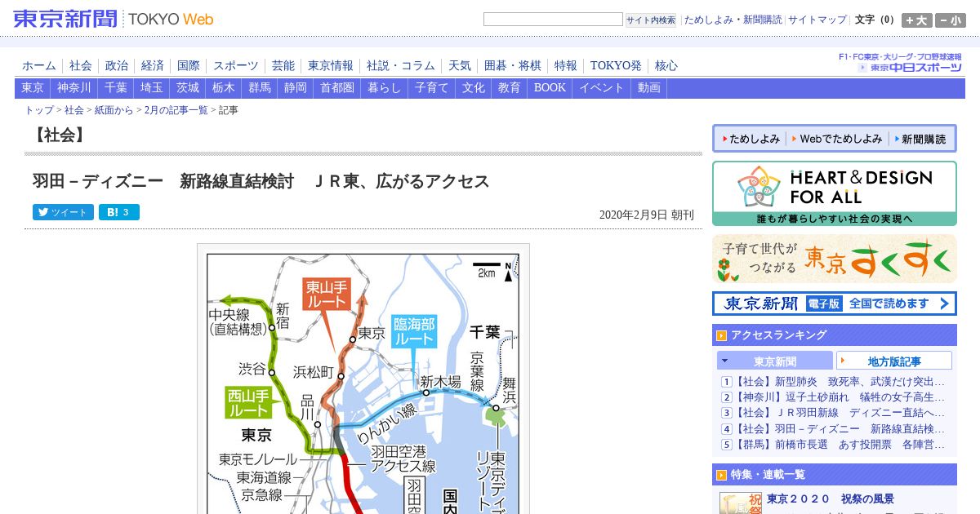Open ためしよみ・新聞購読 link in header
Viewport: 980px width, 514px height.
[x=733, y=20]
